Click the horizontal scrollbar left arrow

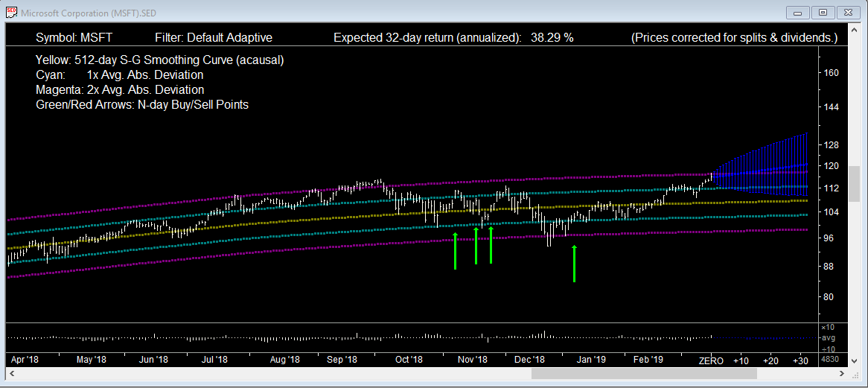[x=12, y=374]
